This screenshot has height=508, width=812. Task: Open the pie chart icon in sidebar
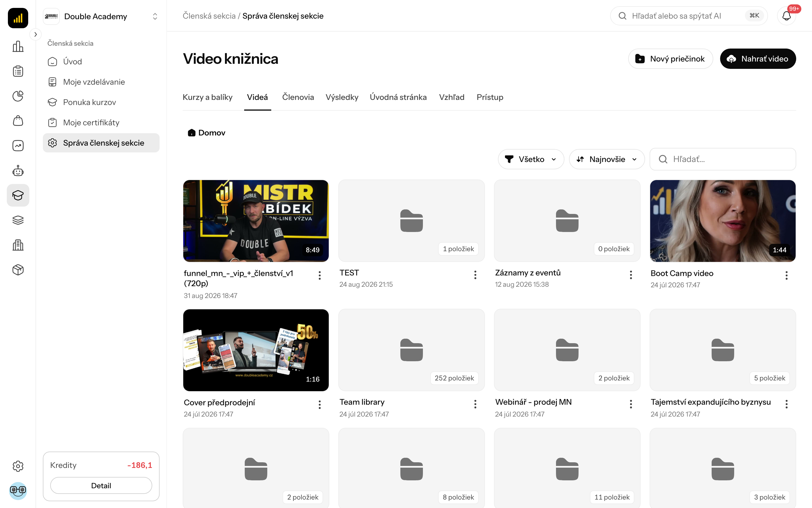[x=18, y=96]
